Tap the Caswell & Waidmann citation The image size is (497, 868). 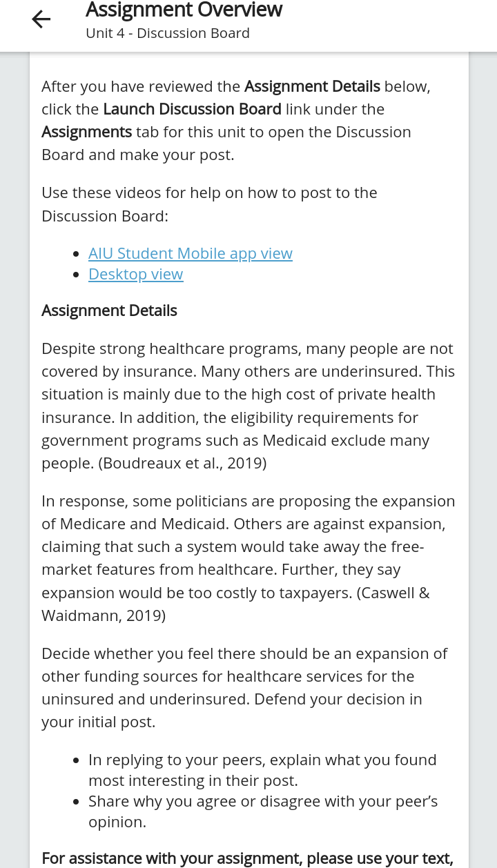(x=235, y=604)
